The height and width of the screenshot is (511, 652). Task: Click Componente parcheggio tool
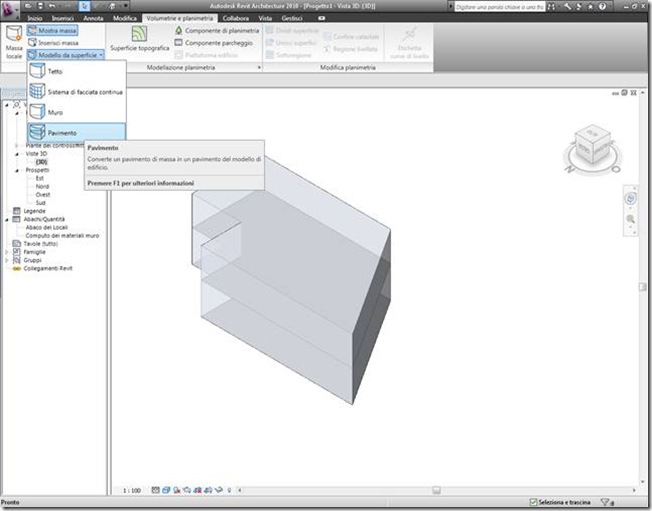[x=214, y=43]
